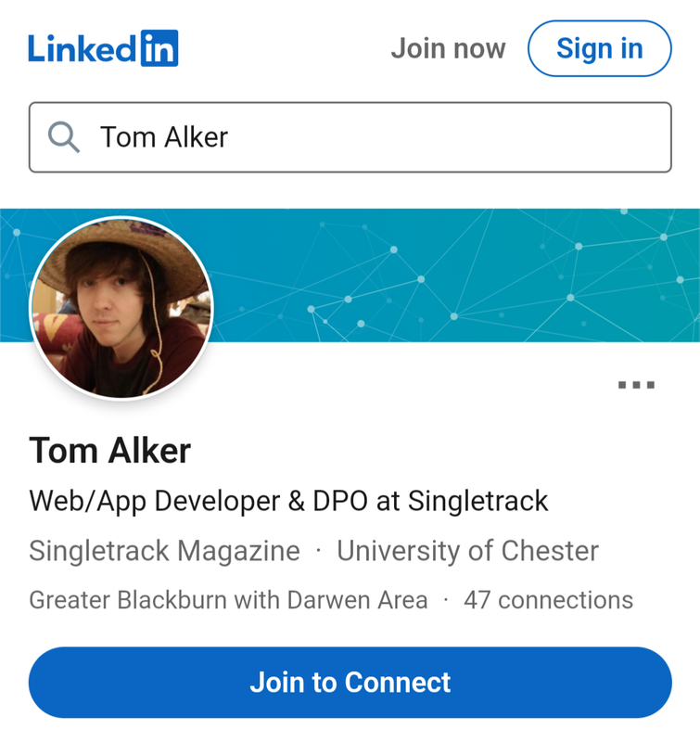This screenshot has width=700, height=742.
Task: View the '47 connections' count
Action: [x=548, y=600]
